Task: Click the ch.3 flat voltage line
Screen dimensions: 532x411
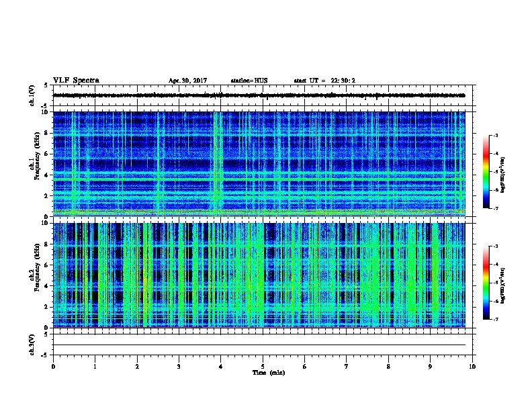Action: (259, 345)
